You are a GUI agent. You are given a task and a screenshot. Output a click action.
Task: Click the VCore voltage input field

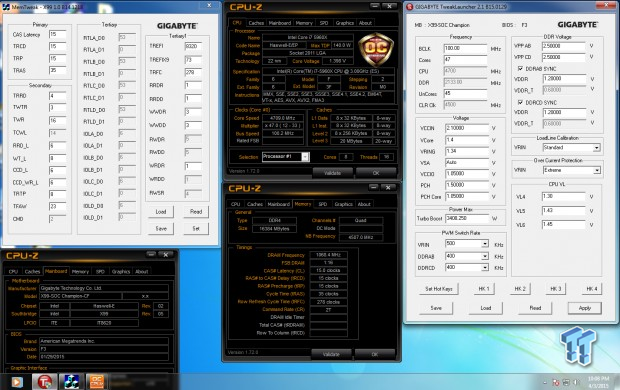467,140
